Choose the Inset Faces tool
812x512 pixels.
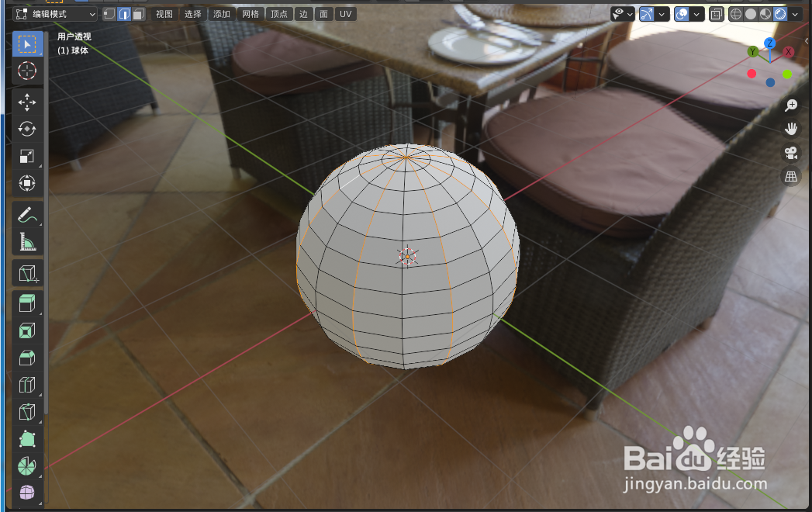[27, 329]
